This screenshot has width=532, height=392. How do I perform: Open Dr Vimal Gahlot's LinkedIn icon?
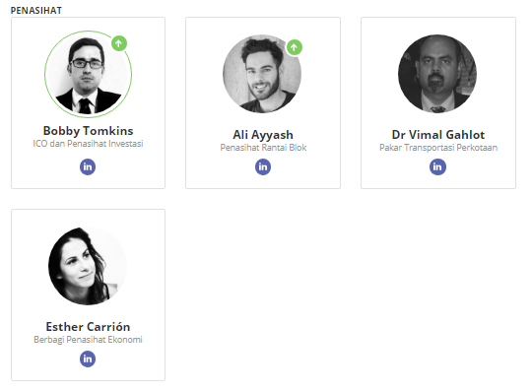tap(437, 166)
